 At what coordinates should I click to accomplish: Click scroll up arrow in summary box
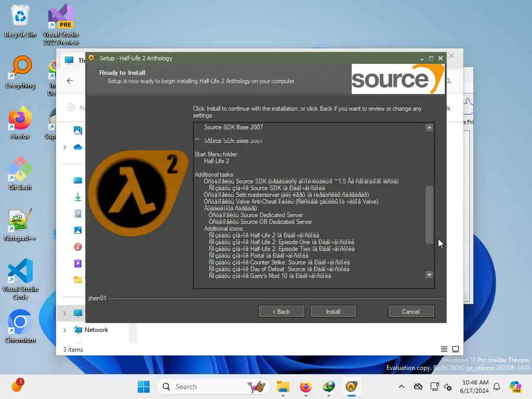pos(429,128)
